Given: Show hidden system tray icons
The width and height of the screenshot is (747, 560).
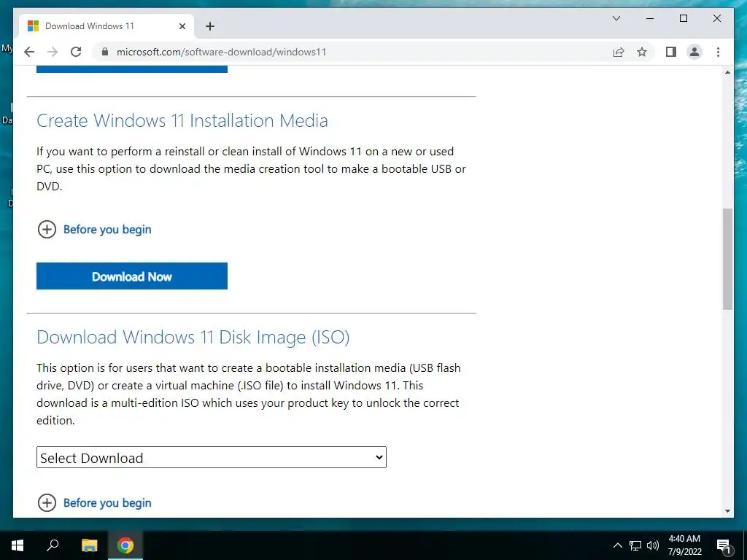Looking at the screenshot, I should point(617,545).
